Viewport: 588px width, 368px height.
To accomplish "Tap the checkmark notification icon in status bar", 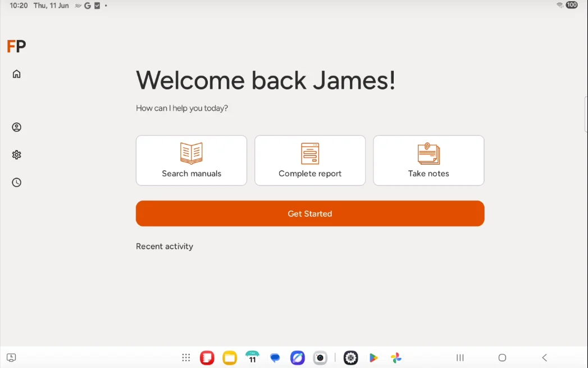I will pyautogui.click(x=97, y=6).
